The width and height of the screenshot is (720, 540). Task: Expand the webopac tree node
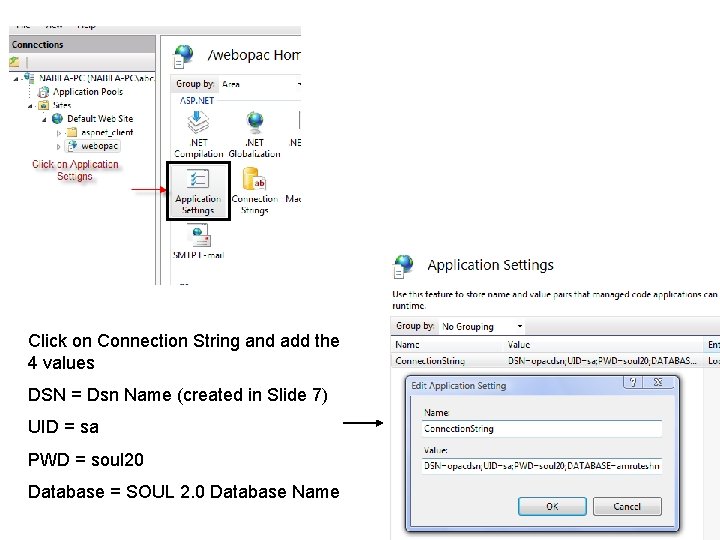click(58, 147)
